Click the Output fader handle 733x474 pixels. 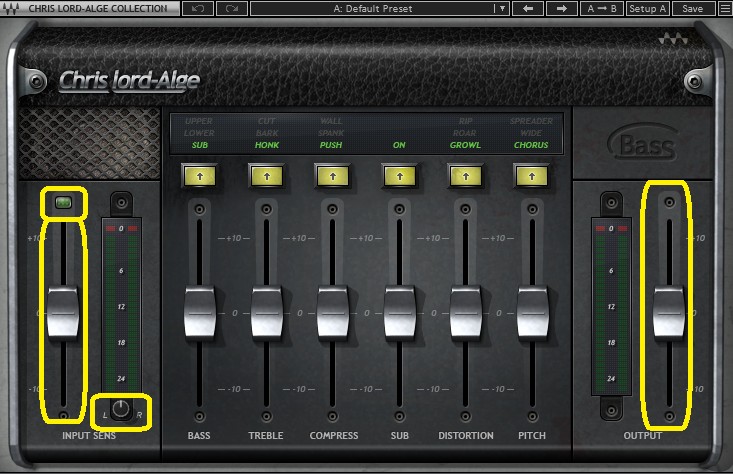pos(669,312)
